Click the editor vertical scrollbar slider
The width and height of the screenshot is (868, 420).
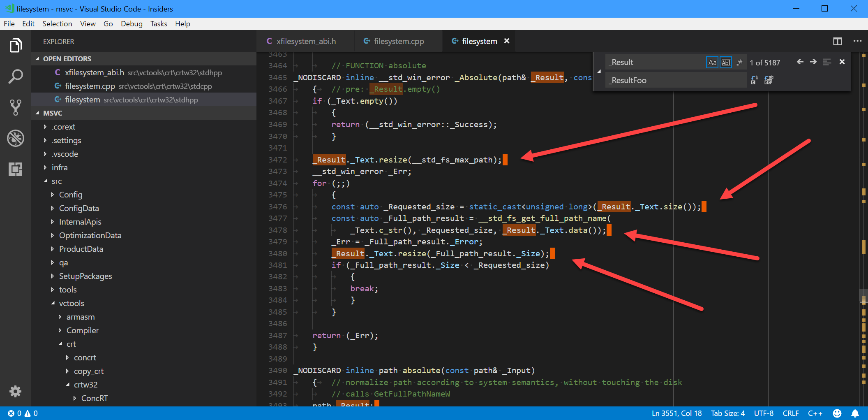pyautogui.click(x=863, y=296)
